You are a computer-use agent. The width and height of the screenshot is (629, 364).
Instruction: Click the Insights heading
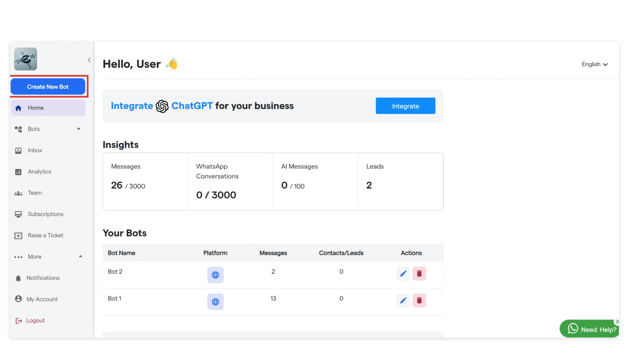point(121,145)
